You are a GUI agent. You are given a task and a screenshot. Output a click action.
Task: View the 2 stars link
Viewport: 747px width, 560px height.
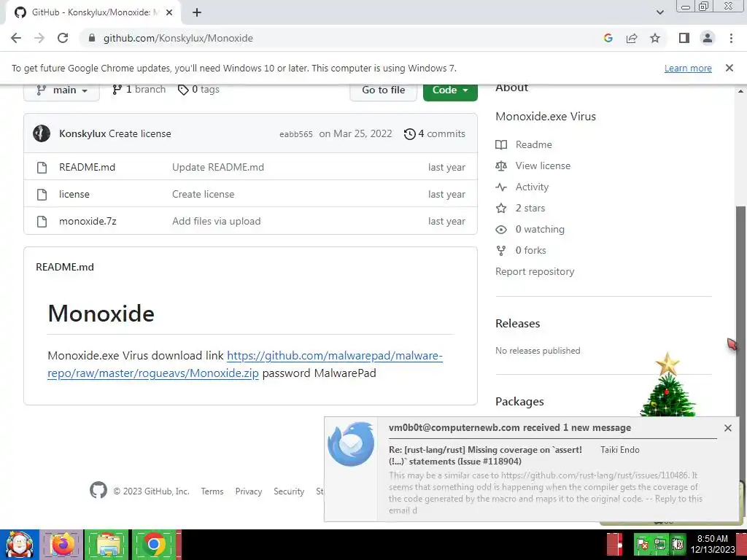520,208
